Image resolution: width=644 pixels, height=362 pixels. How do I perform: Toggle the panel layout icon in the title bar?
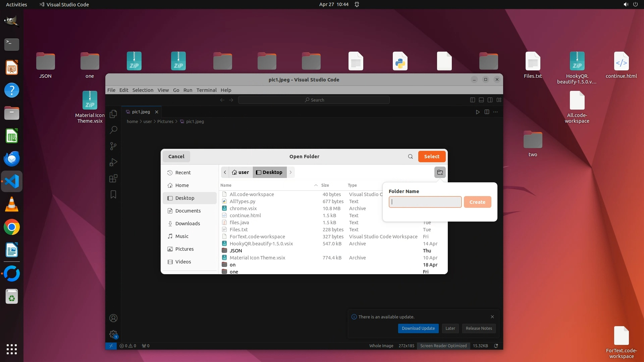(x=481, y=100)
